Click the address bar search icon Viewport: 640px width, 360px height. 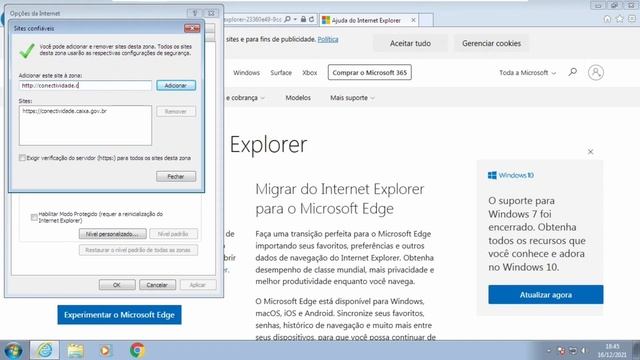pos(287,20)
